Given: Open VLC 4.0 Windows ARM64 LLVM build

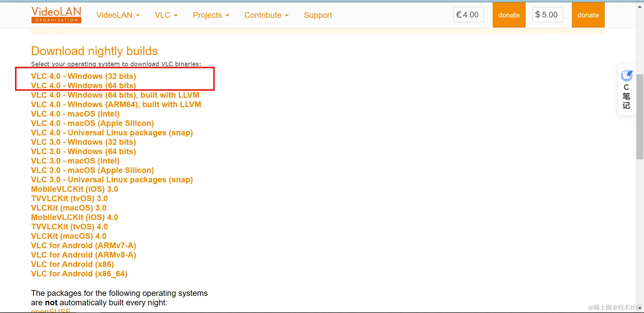Looking at the screenshot, I should [116, 104].
